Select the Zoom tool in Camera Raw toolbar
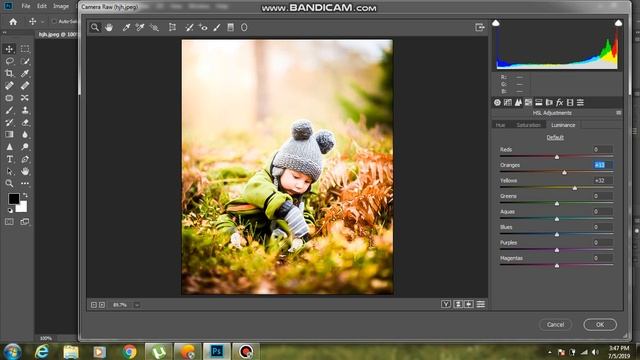640x360 pixels. pyautogui.click(x=95, y=27)
